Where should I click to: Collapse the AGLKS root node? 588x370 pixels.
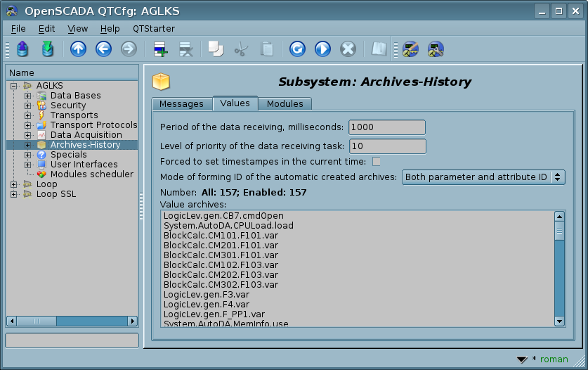pos(14,86)
